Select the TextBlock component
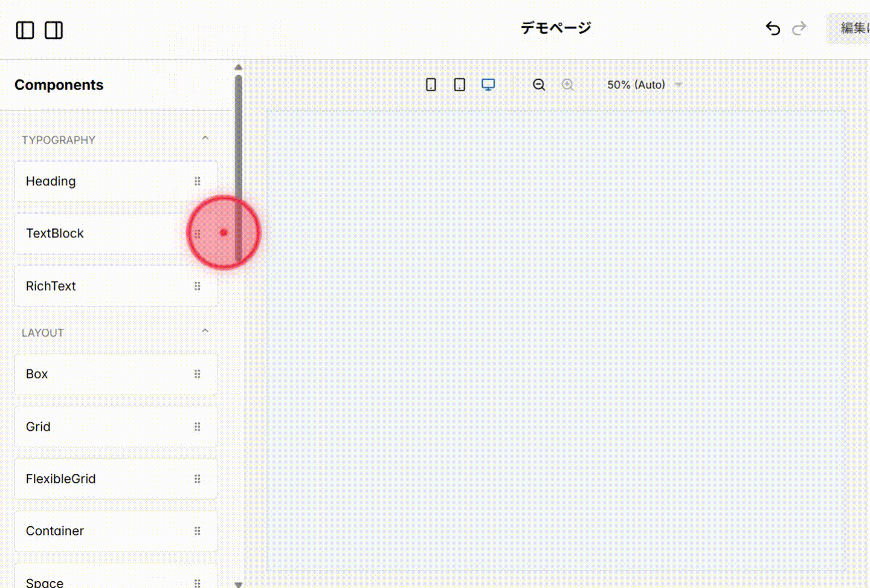870x588 pixels. (x=91, y=233)
